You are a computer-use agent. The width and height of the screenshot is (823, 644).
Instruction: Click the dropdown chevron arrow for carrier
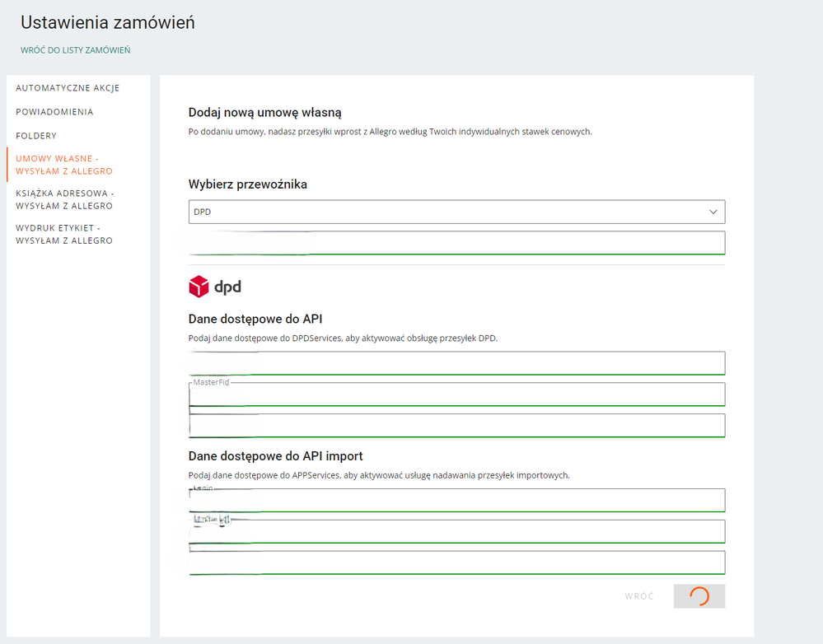(713, 212)
